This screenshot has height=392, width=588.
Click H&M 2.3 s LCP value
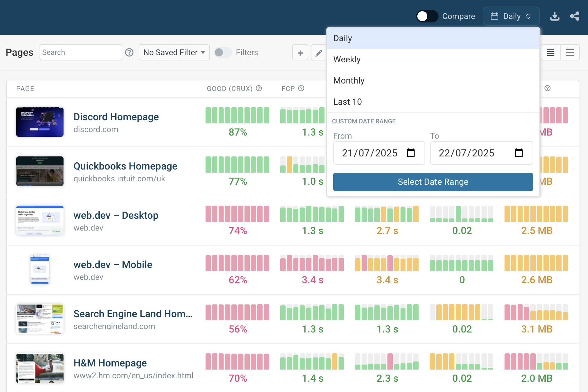click(x=387, y=378)
